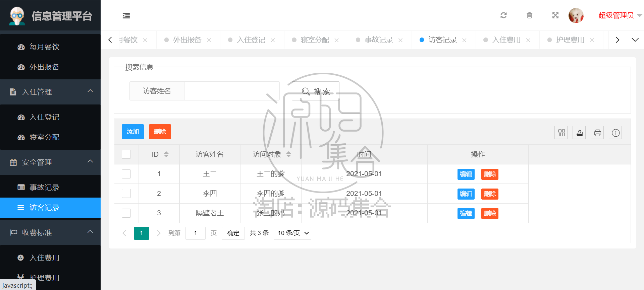Screen dimensions: 644x290
Task: Collapse the 安全管理 sidebar group
Action: pyautogui.click(x=50, y=162)
